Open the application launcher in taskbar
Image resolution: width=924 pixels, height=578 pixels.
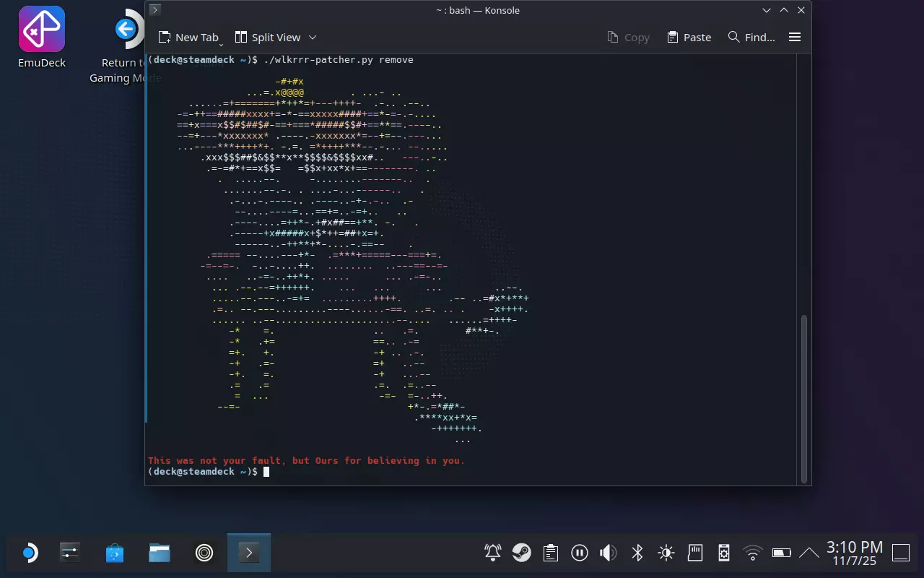(29, 553)
